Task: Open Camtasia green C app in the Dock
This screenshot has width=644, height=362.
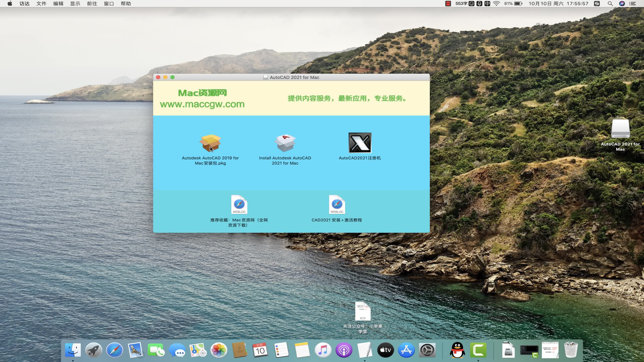Action: pos(478,350)
